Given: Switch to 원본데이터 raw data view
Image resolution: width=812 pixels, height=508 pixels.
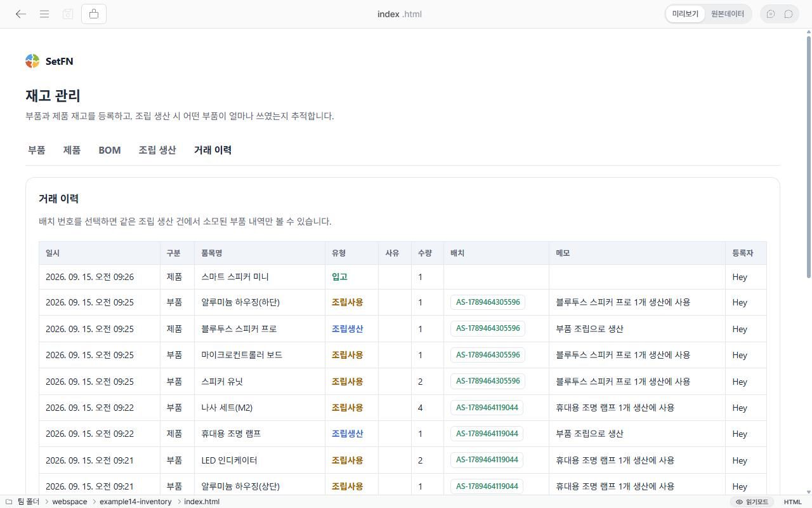Looking at the screenshot, I should tap(727, 14).
